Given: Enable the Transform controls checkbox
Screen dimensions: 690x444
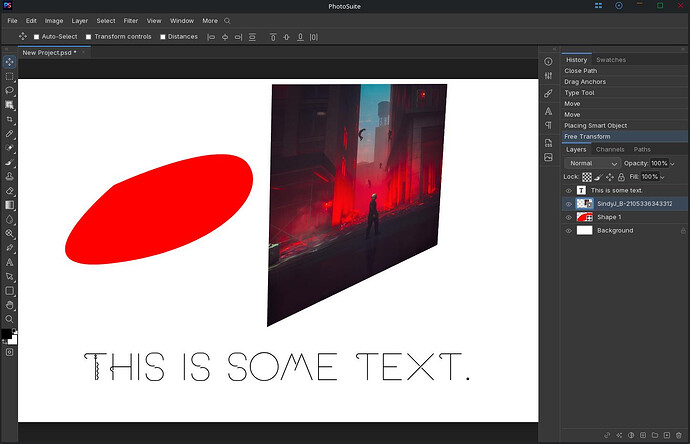Looking at the screenshot, I should (x=88, y=37).
